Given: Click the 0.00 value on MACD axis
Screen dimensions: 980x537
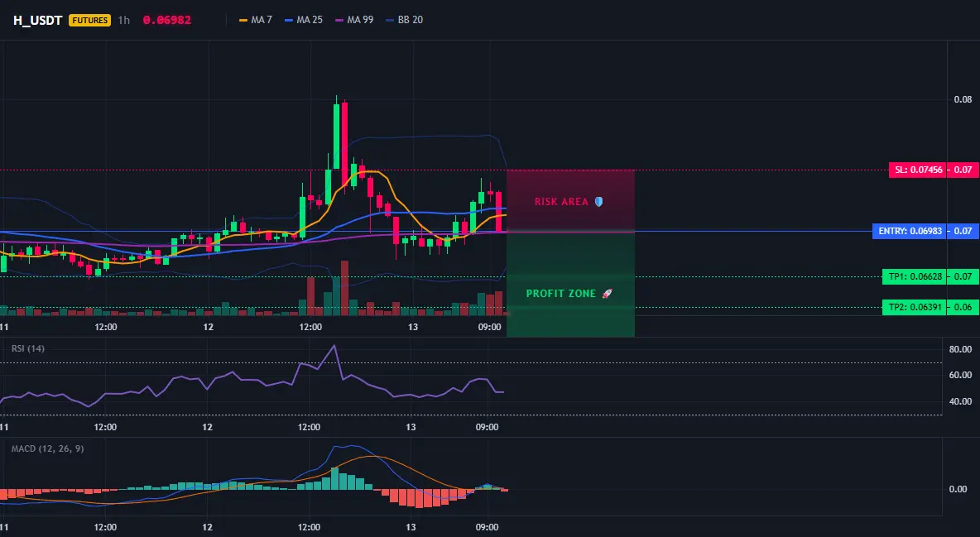Looking at the screenshot, I should 958,489.
